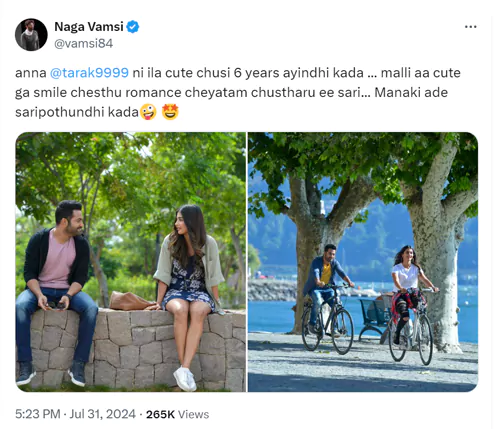Open the right photo of couple cycling
The width and height of the screenshot is (500, 429).
(363, 262)
